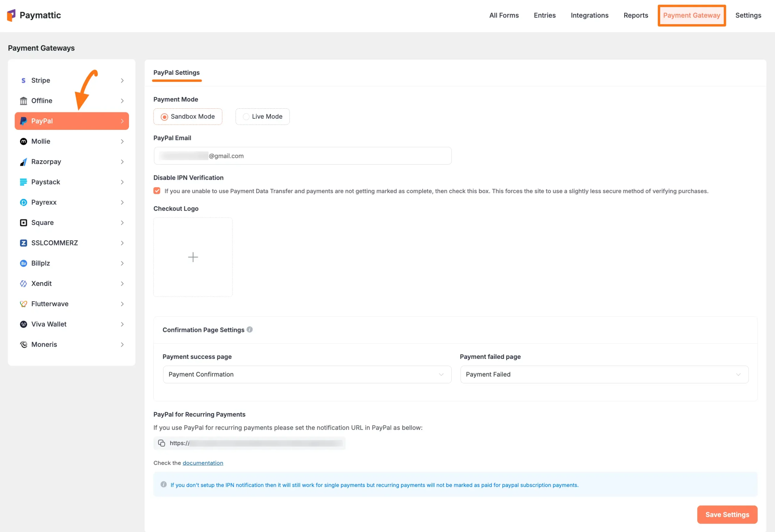
Task: Click the Square gateway icon
Action: (23, 222)
